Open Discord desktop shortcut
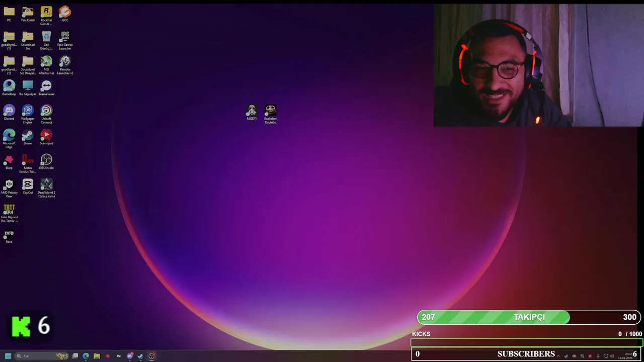644x362 pixels. coord(9,112)
